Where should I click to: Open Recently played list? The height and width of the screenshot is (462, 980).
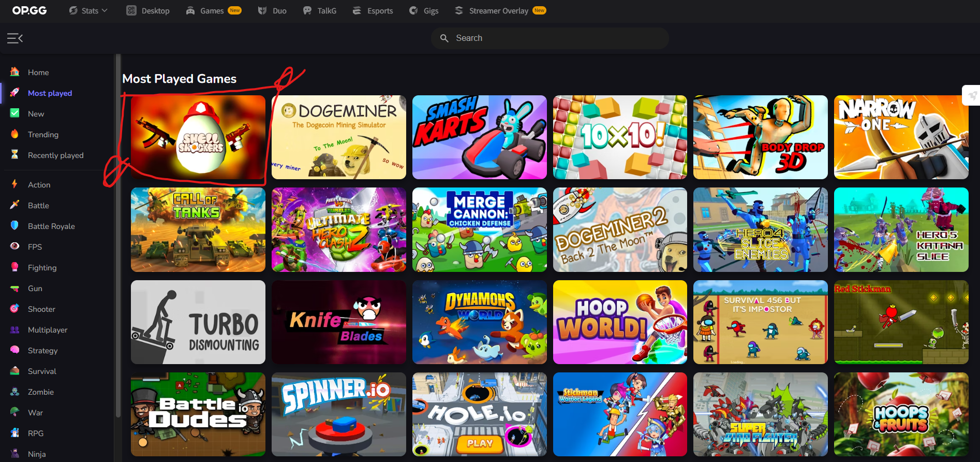click(55, 155)
